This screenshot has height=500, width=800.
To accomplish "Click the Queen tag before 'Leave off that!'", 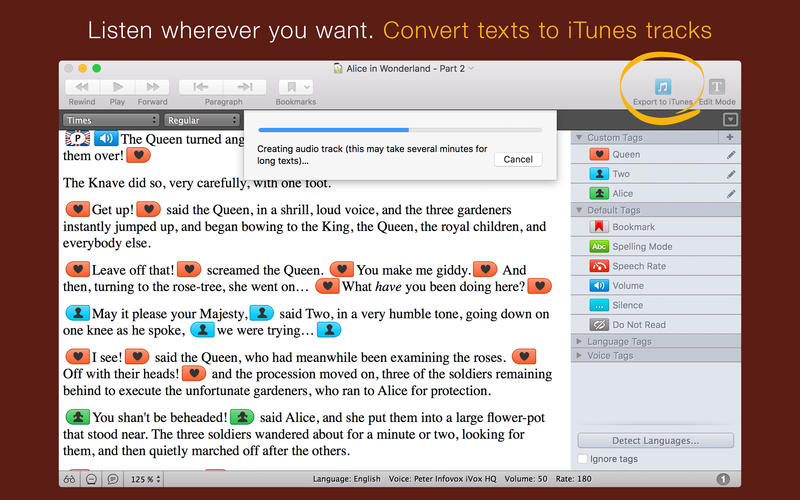I will coord(78,269).
